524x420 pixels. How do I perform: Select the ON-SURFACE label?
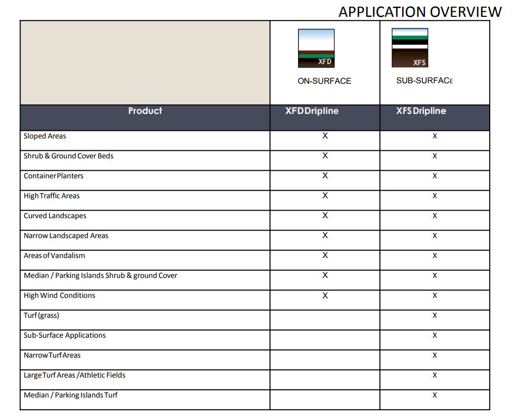tap(324, 81)
